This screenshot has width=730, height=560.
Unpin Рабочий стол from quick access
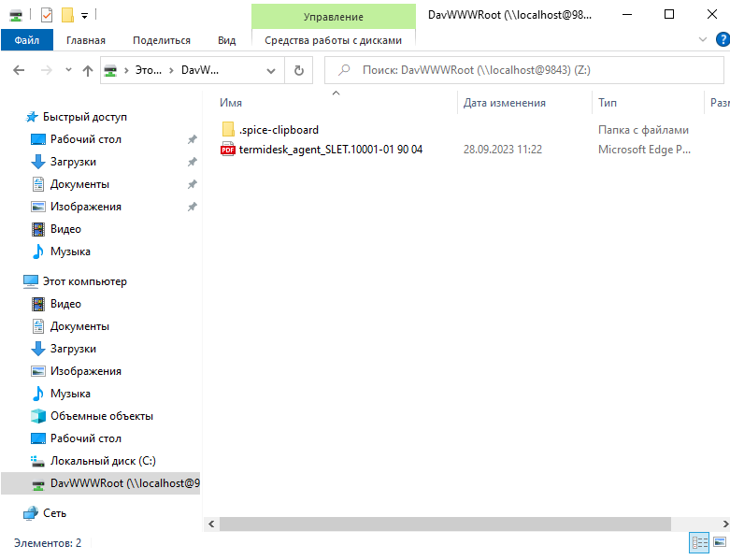192,139
